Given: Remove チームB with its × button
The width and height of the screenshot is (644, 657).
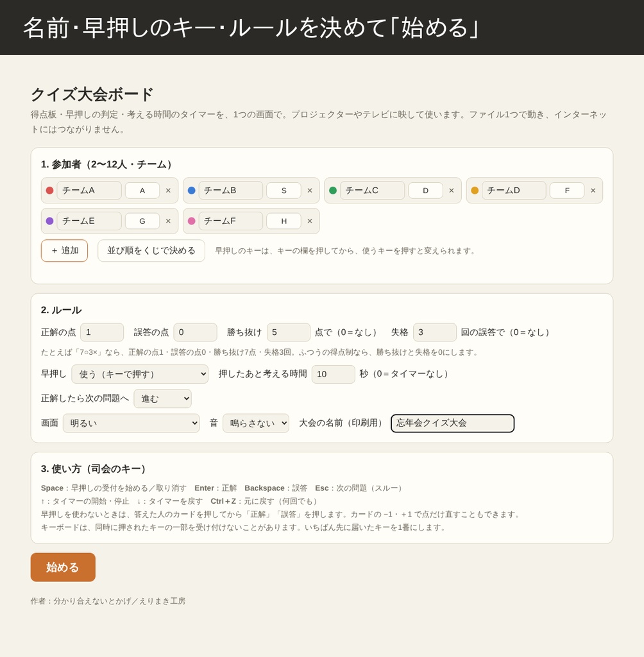Looking at the screenshot, I should pyautogui.click(x=310, y=191).
